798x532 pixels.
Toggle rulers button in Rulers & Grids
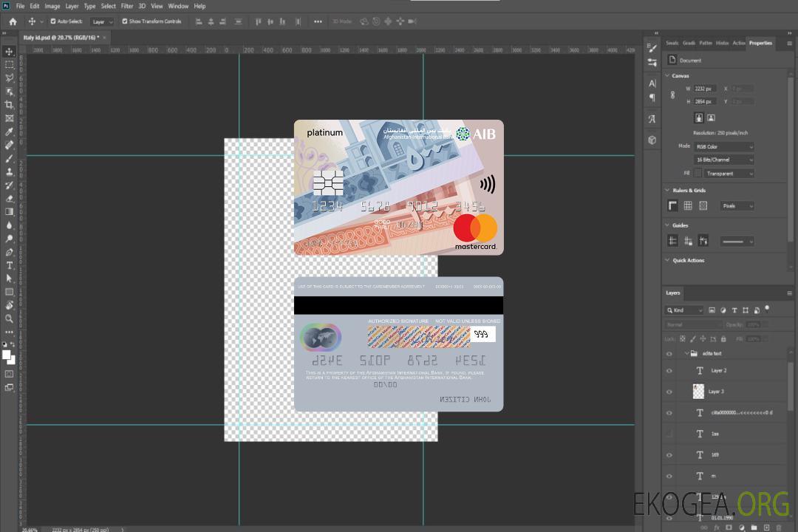click(x=672, y=205)
